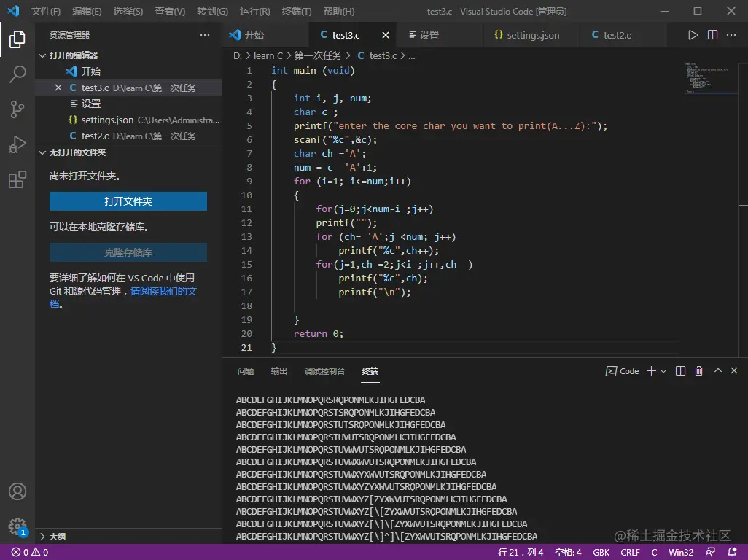The height and width of the screenshot is (560, 748).
Task: Switch to the 问题 panel tab
Action: tap(246, 371)
